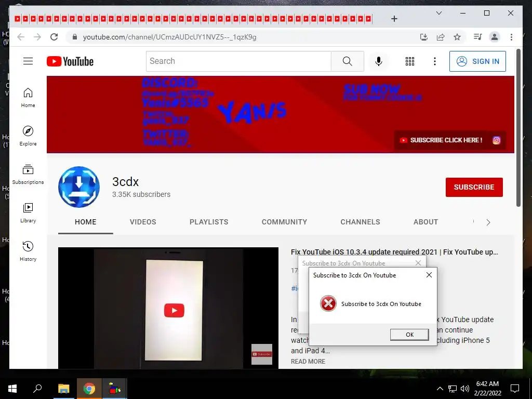Screen dimensions: 532x399
Task: Click the video's small subscribe watermark
Action: click(x=262, y=354)
